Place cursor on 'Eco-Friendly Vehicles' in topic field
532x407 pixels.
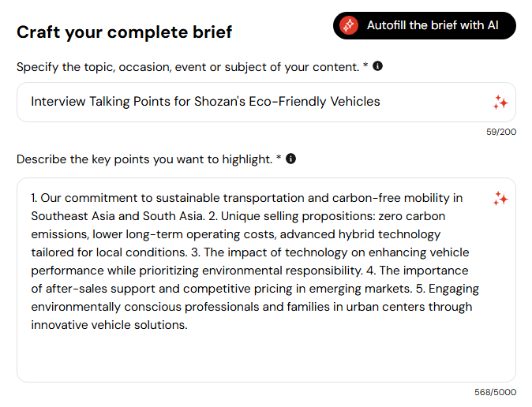coord(314,102)
